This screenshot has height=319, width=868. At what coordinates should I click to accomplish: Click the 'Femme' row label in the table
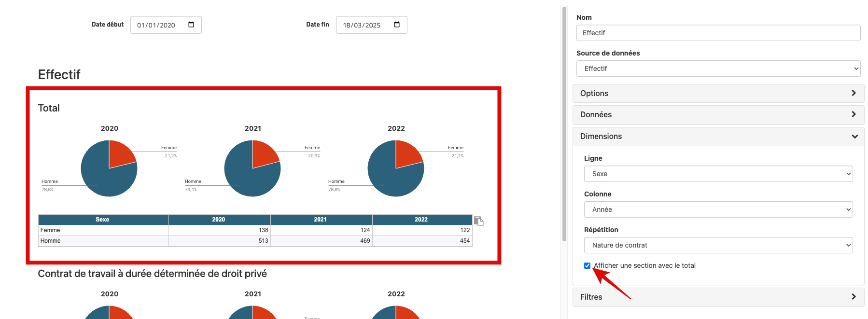(50, 230)
